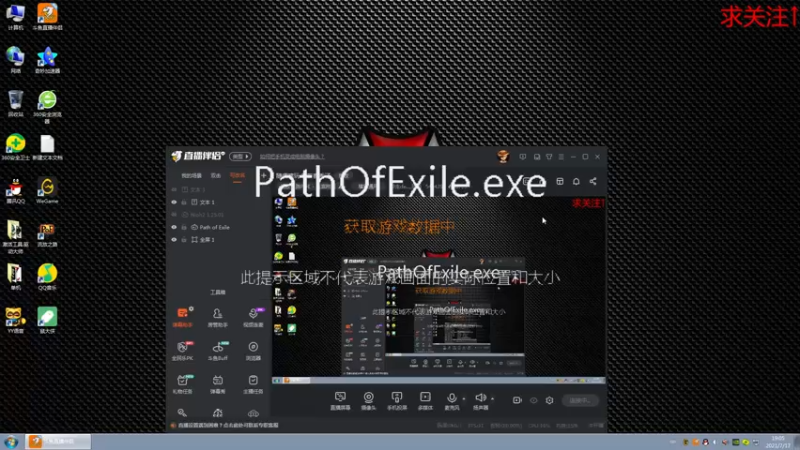
Task: Open the 斗鱼Buff tool
Action: click(x=218, y=351)
